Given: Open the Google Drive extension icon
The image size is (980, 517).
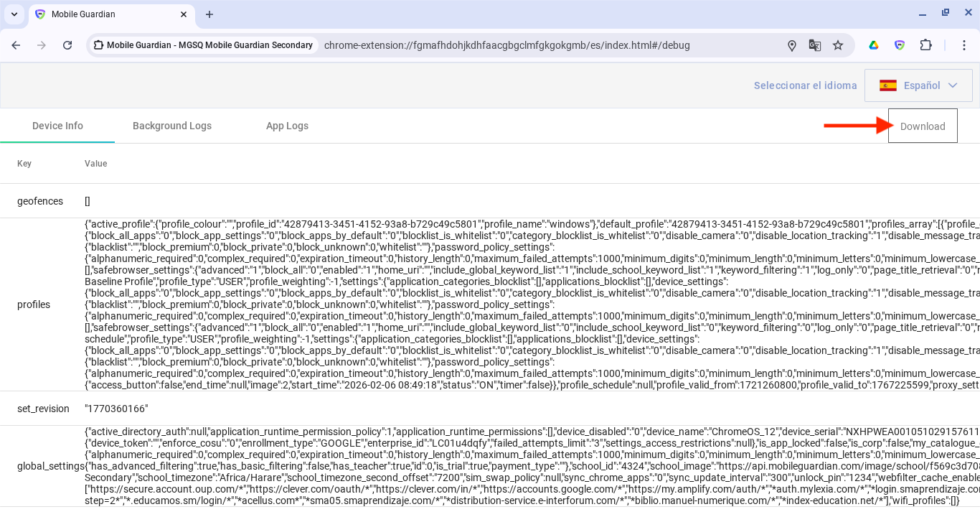Looking at the screenshot, I should [874, 45].
